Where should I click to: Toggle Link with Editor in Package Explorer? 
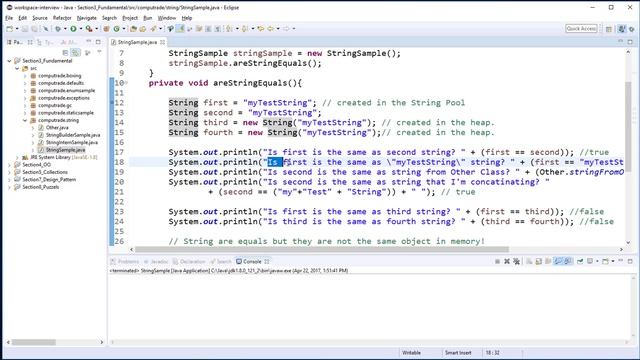[76, 53]
